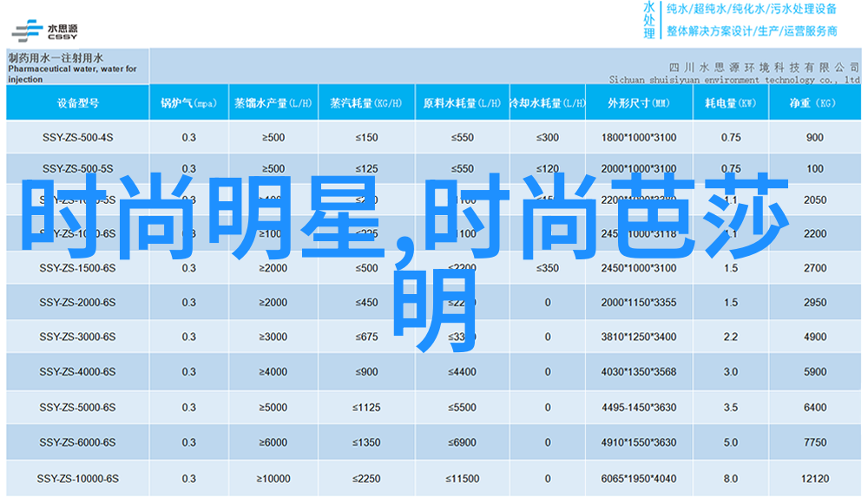Click the ≥10000 distilled water output cell
This screenshot has height=504, width=868.
click(273, 479)
